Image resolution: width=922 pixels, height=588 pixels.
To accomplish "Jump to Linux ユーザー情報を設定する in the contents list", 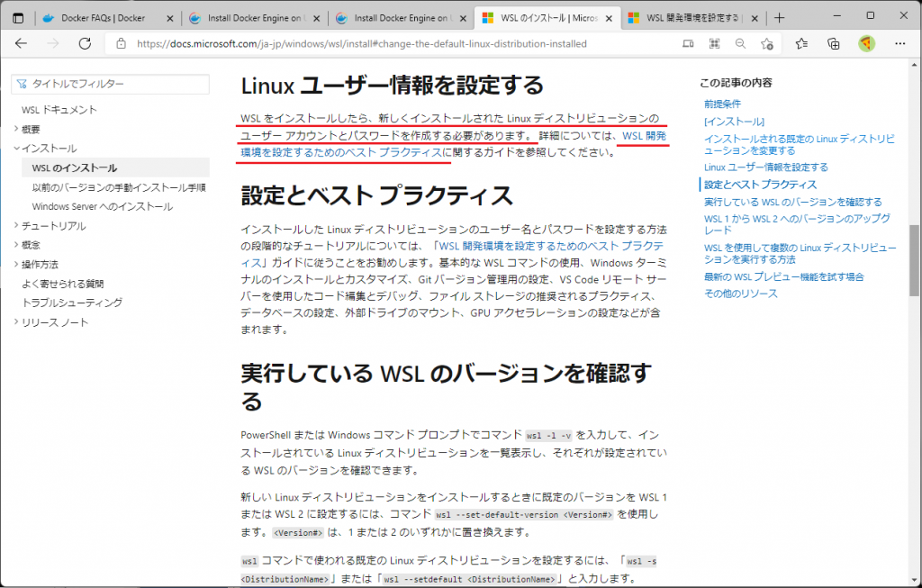I will pyautogui.click(x=766, y=167).
